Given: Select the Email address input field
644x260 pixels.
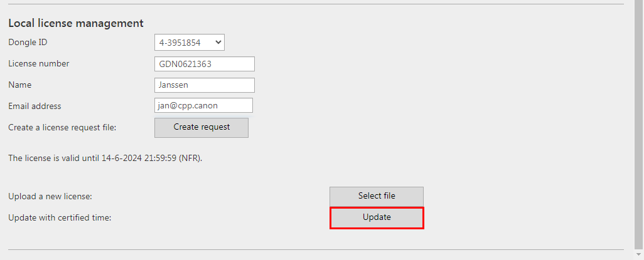Looking at the screenshot, I should (203, 106).
